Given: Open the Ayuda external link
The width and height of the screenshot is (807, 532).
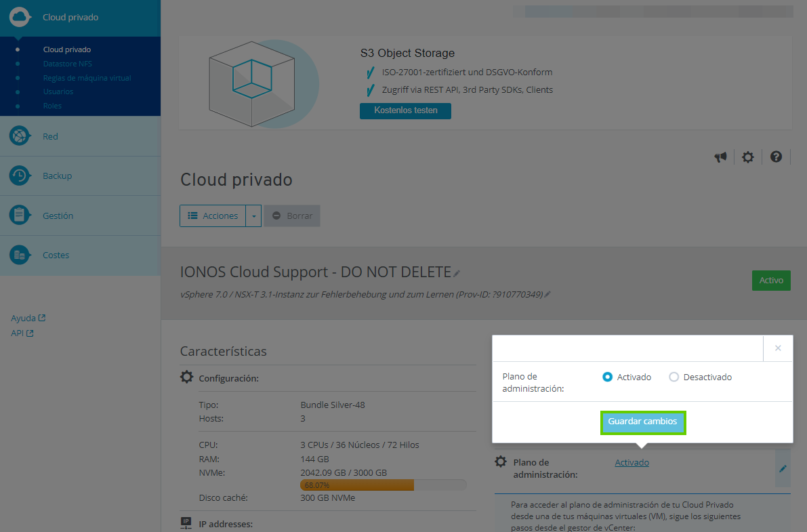Looking at the screenshot, I should [x=28, y=319].
